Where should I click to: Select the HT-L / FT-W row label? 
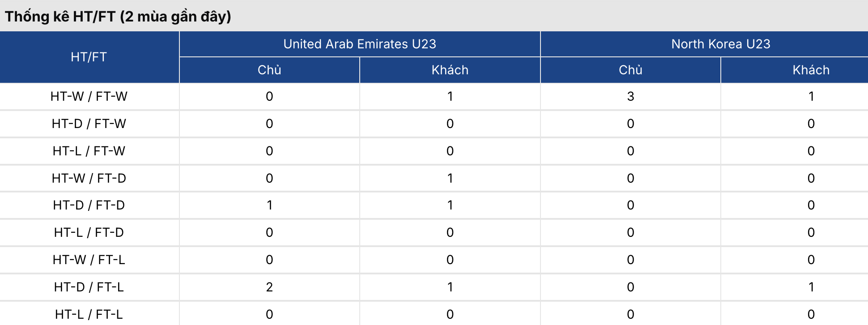pos(89,151)
